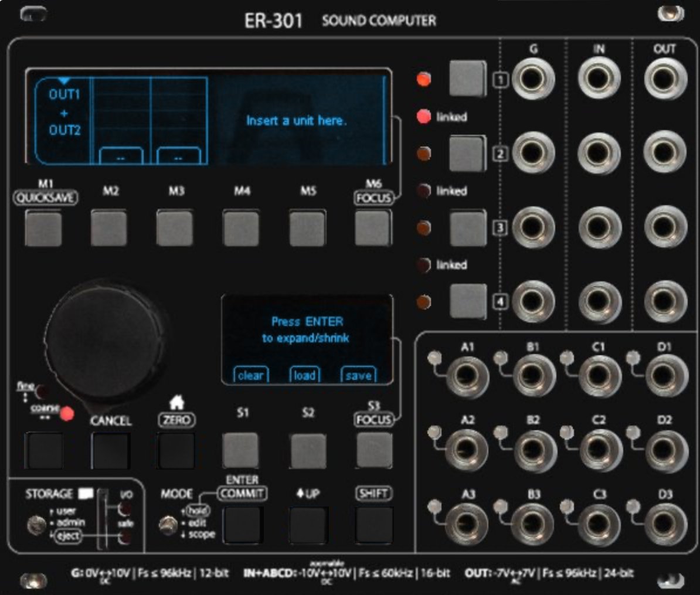Click the B3 input jack
The height and width of the screenshot is (595, 700).
[533, 525]
